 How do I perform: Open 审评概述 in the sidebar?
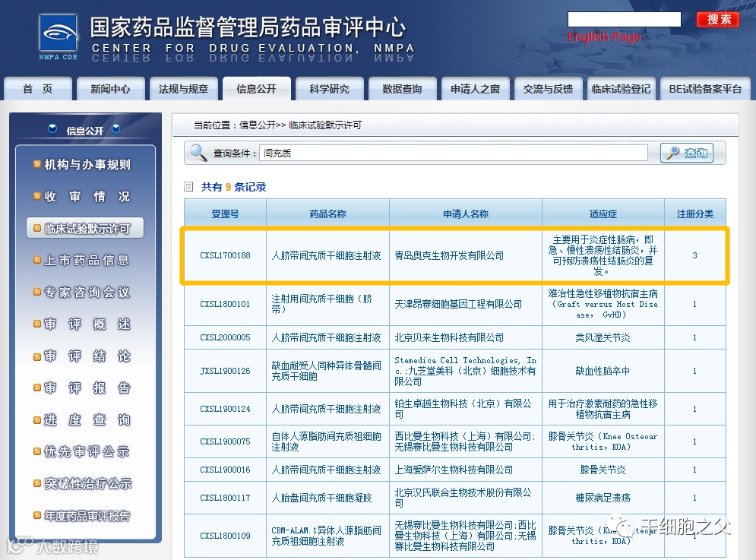pyautogui.click(x=87, y=324)
